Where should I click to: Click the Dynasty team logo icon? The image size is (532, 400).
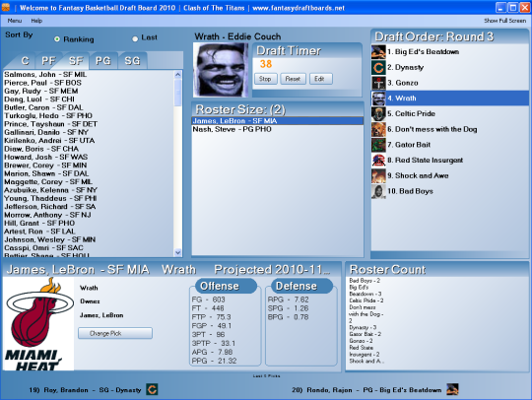(378, 68)
